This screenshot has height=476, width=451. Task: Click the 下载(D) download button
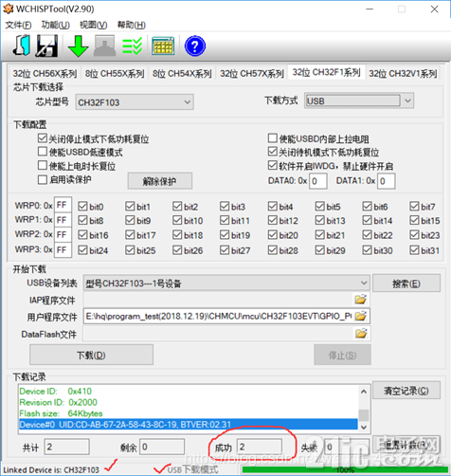[x=92, y=355]
